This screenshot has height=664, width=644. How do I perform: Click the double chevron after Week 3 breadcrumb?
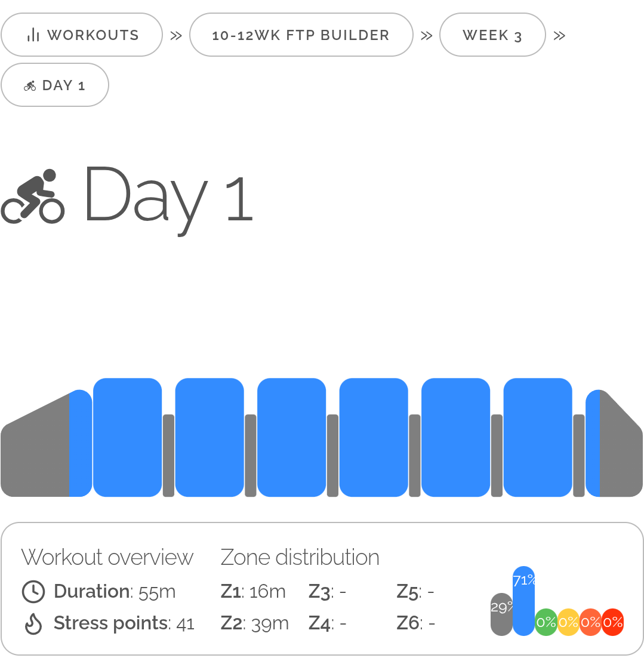559,35
